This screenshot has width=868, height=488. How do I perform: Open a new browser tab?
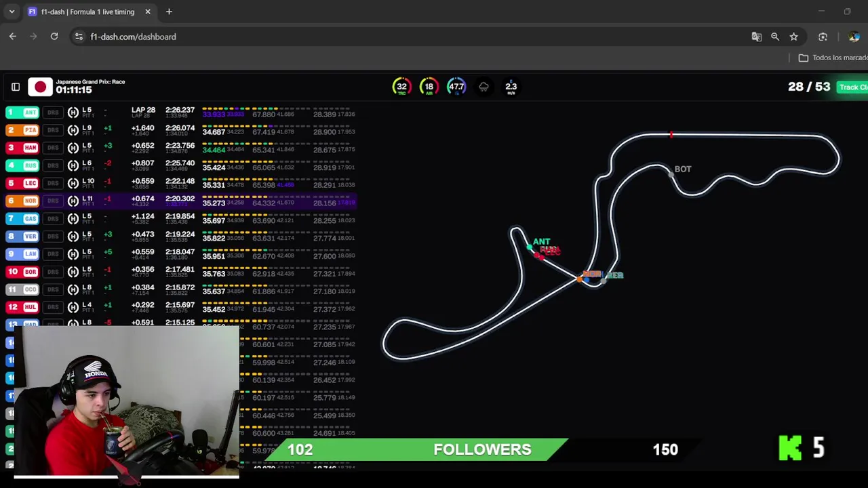coord(169,12)
